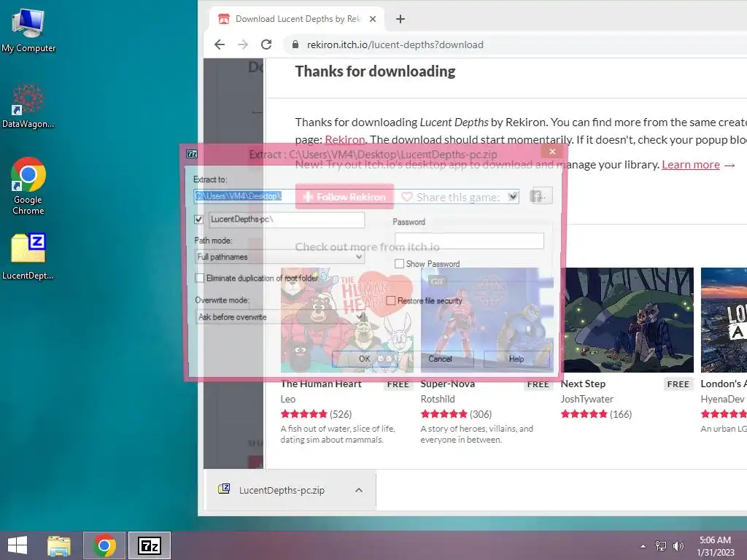Reload the itch.io page
This screenshot has width=747, height=560.
point(266,44)
